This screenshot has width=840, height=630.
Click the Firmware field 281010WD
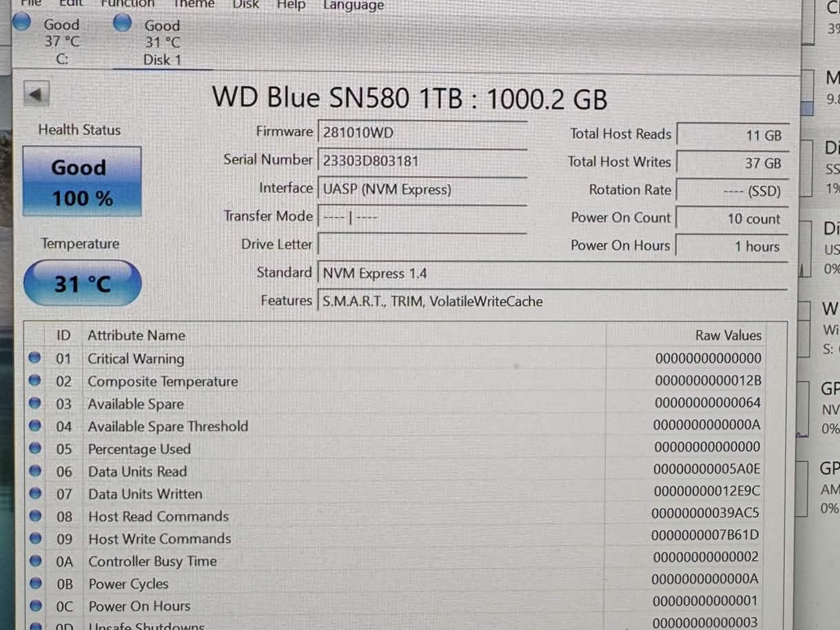tap(422, 132)
